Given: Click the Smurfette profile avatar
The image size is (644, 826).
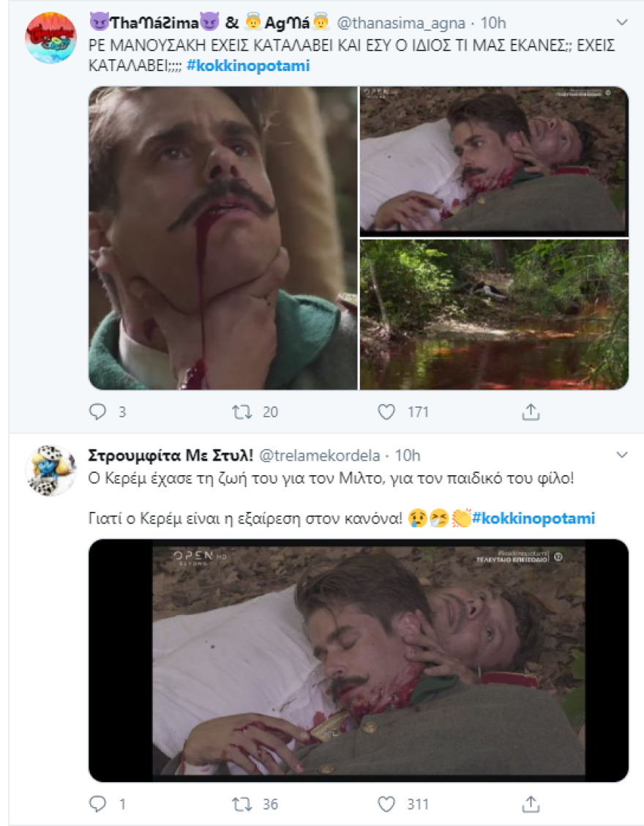Looking at the screenshot, I should pos(51,470).
